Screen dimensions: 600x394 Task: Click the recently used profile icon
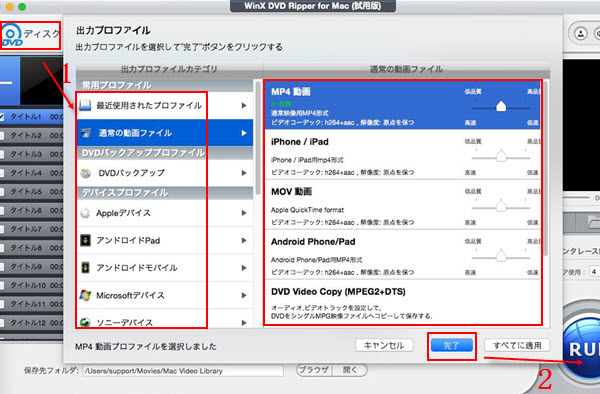coord(85,105)
